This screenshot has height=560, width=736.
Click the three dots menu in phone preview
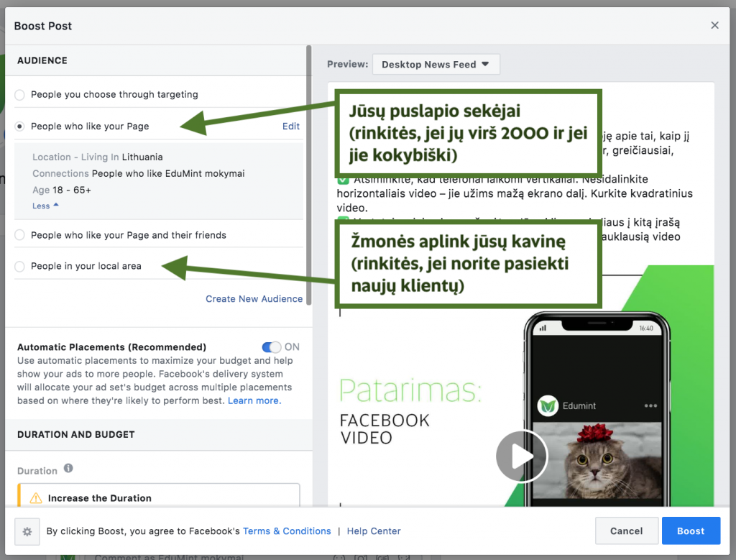[x=650, y=405]
